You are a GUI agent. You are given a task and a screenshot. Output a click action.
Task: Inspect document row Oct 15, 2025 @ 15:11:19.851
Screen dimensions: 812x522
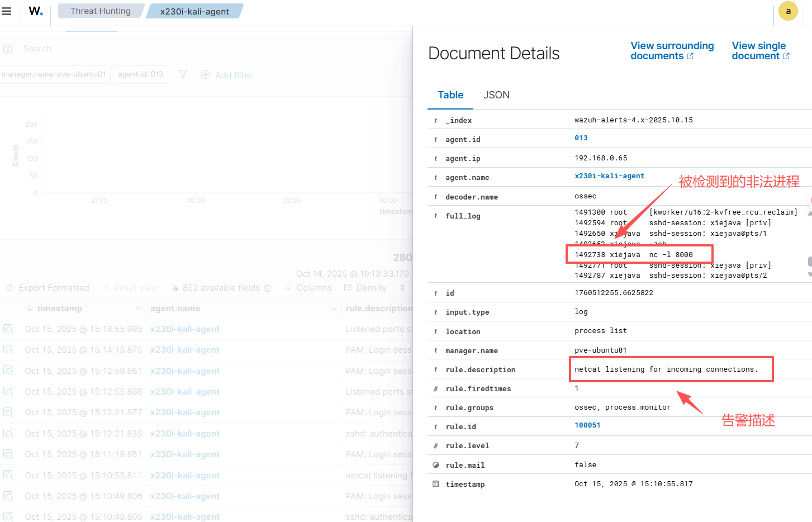(x=8, y=454)
